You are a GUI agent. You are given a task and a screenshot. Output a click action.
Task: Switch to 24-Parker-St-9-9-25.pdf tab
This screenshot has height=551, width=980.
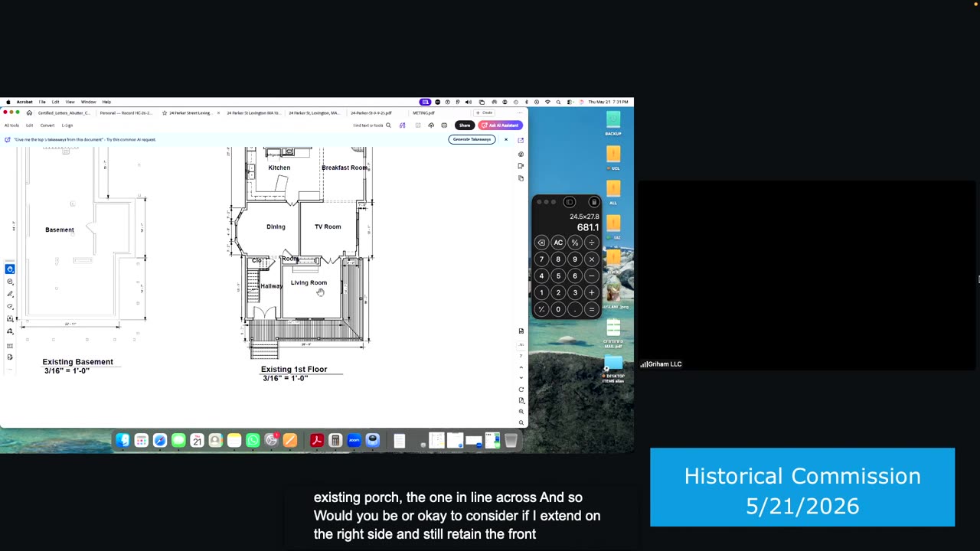coord(371,112)
